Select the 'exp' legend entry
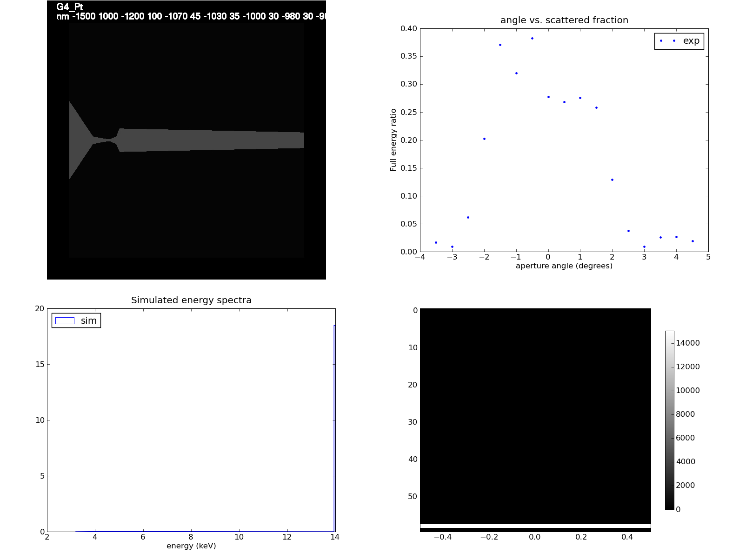 679,41
